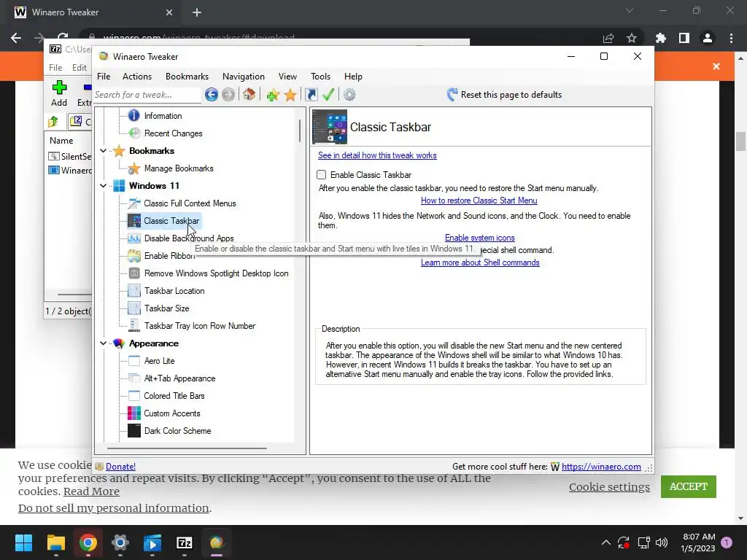747x560 pixels.
Task: Accept cookies with the green ACCEPT button
Action: (689, 486)
